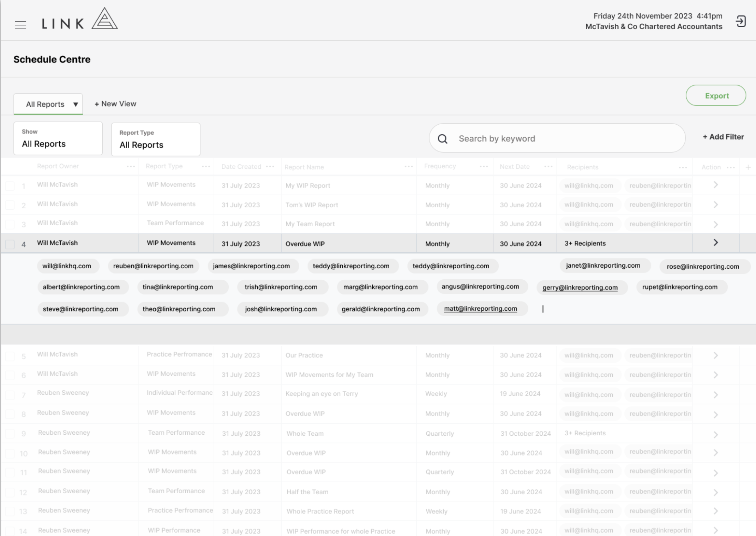The width and height of the screenshot is (756, 536).
Task: Open Action column options dots
Action: 731,167
